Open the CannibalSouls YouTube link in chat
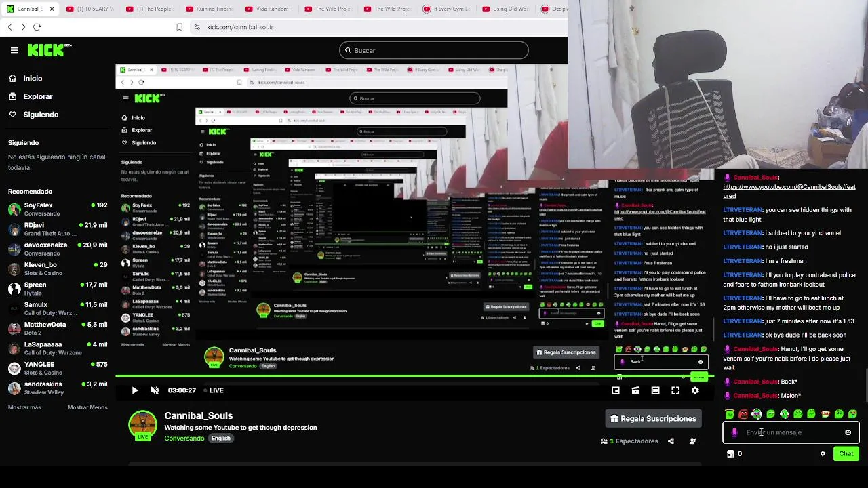The image size is (868, 488). (x=789, y=191)
